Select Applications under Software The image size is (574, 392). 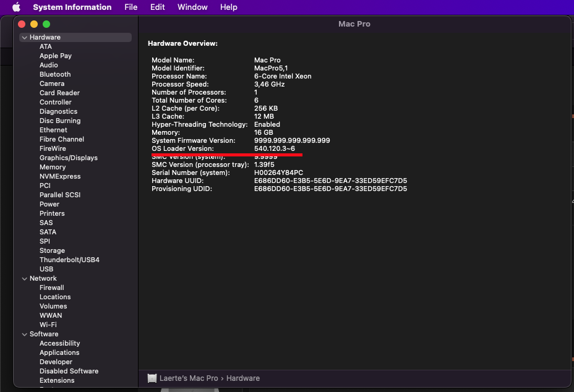tap(59, 352)
